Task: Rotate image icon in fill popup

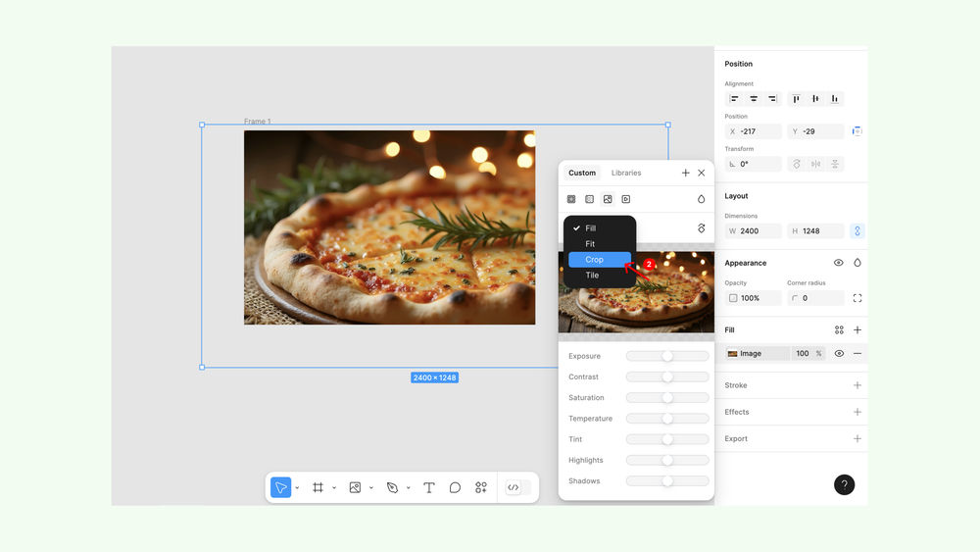Action: [702, 228]
